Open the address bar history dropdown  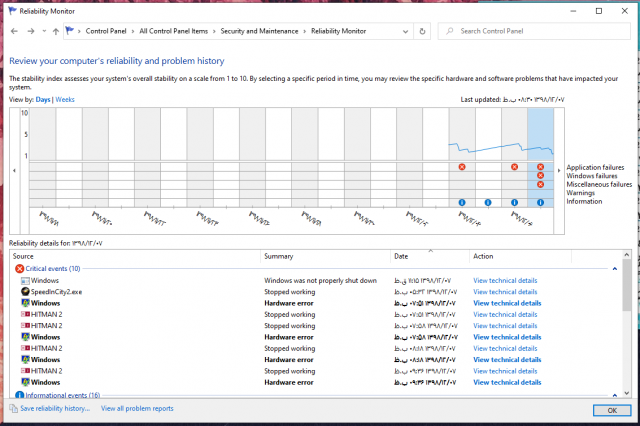coord(404,31)
